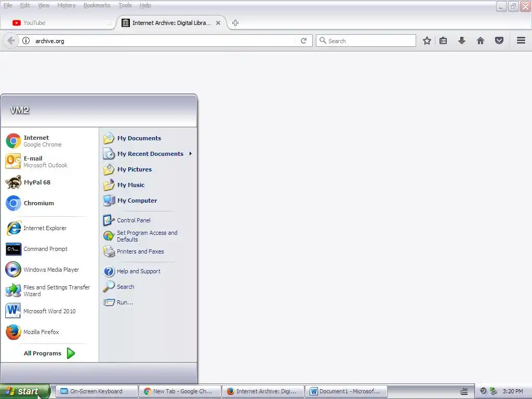Image resolution: width=532 pixels, height=399 pixels.
Task: Open My Computer
Action: pyautogui.click(x=148, y=201)
